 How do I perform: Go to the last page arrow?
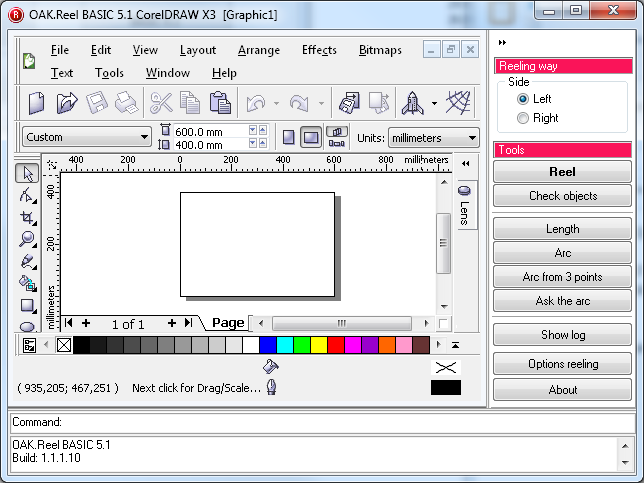tap(189, 323)
